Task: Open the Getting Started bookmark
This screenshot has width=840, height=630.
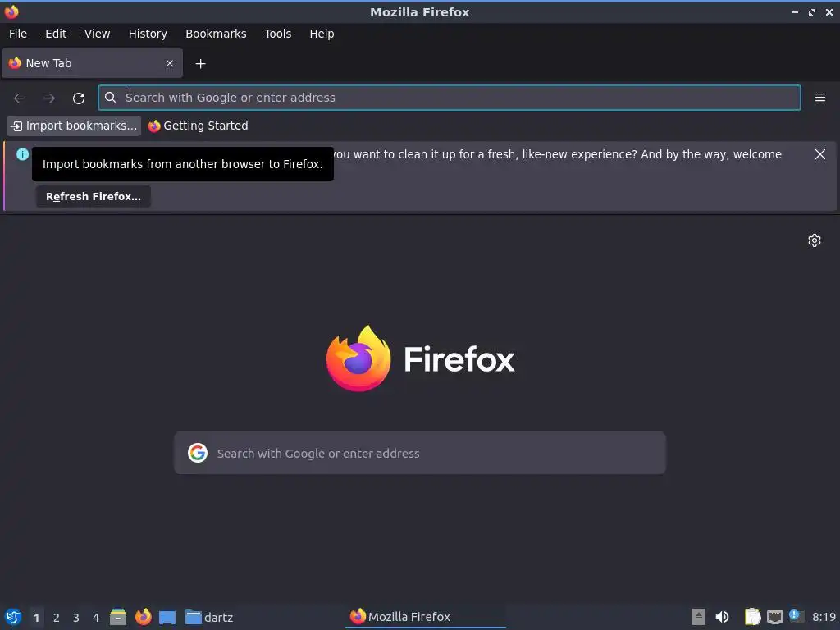Action: [x=198, y=126]
